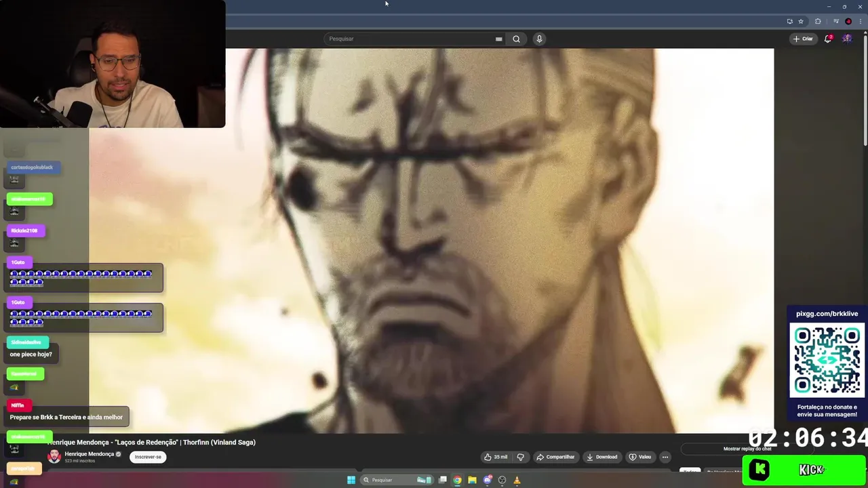Click the video title Laços de Redenção
Viewport: 868px width, 488px height.
pos(151,442)
